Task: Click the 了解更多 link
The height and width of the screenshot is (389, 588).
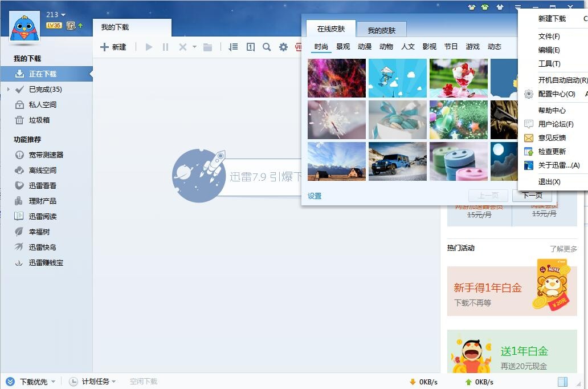Action: click(x=563, y=249)
